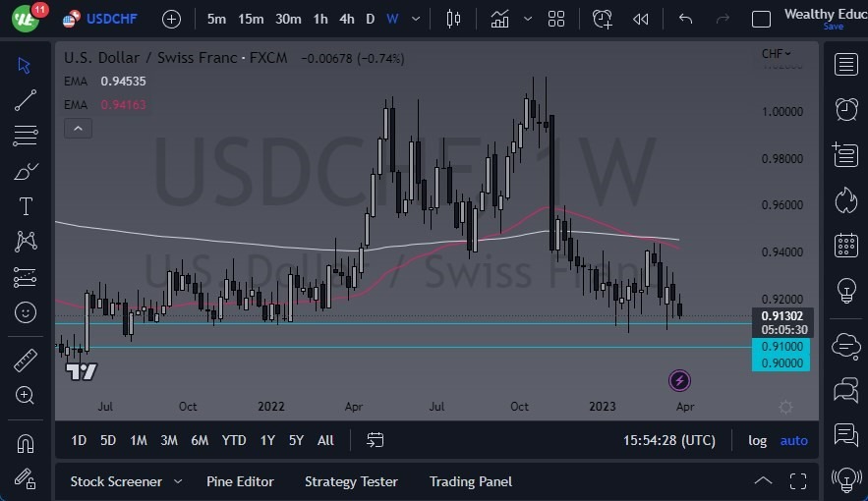Expand the indicators favorites dropdown arrow

528,19
